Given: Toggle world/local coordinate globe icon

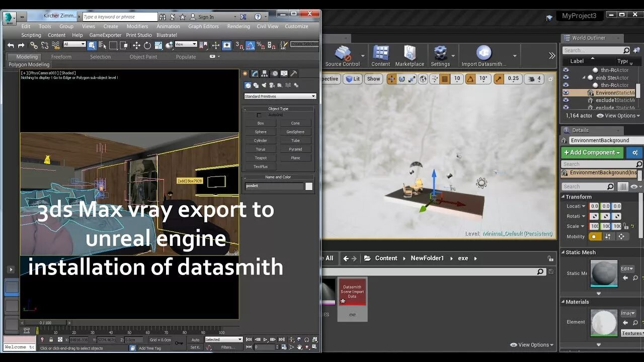Looking at the screenshot, I should tap(423, 79).
